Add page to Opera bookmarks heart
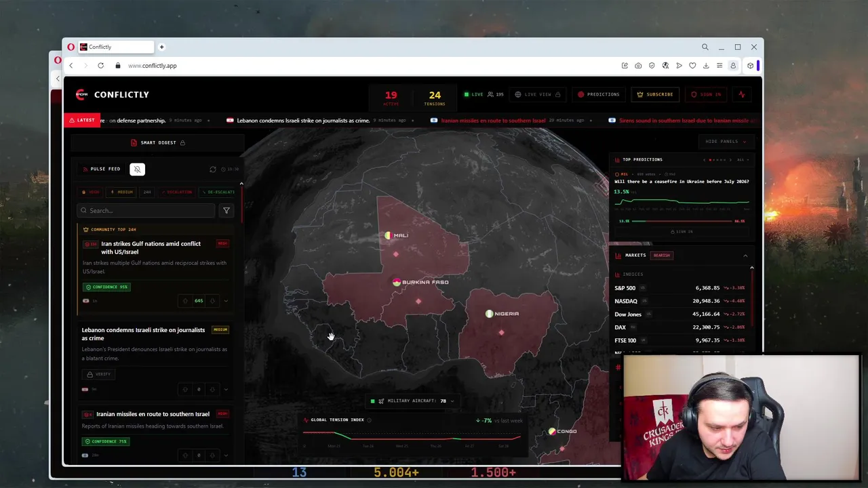868x488 pixels. (x=692, y=66)
